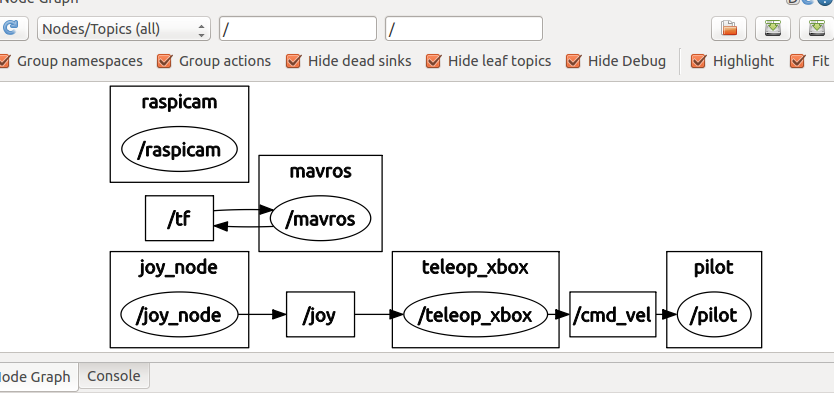Click the second topic filter field
Image resolution: width=834 pixels, height=393 pixels.
pyautogui.click(x=464, y=29)
